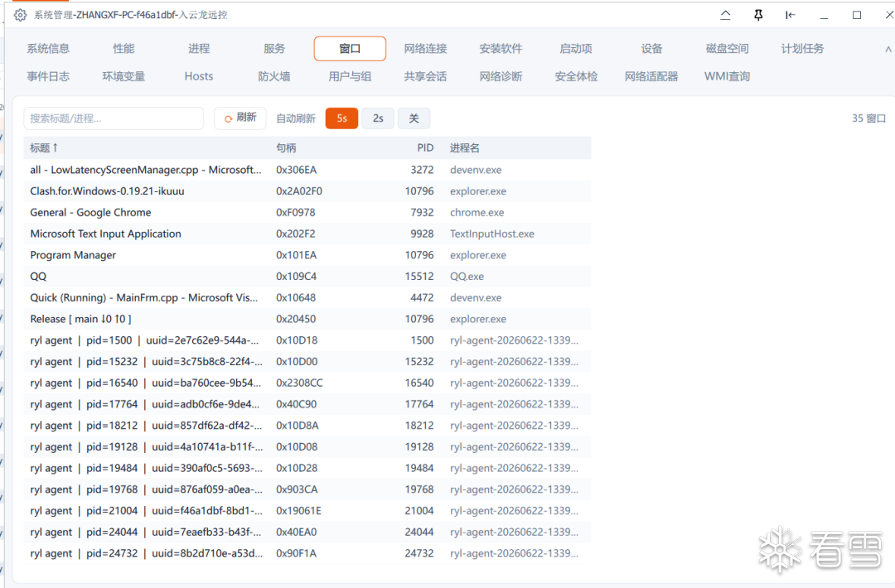Click the 刷新 refresh button
The image size is (895, 588).
point(240,118)
